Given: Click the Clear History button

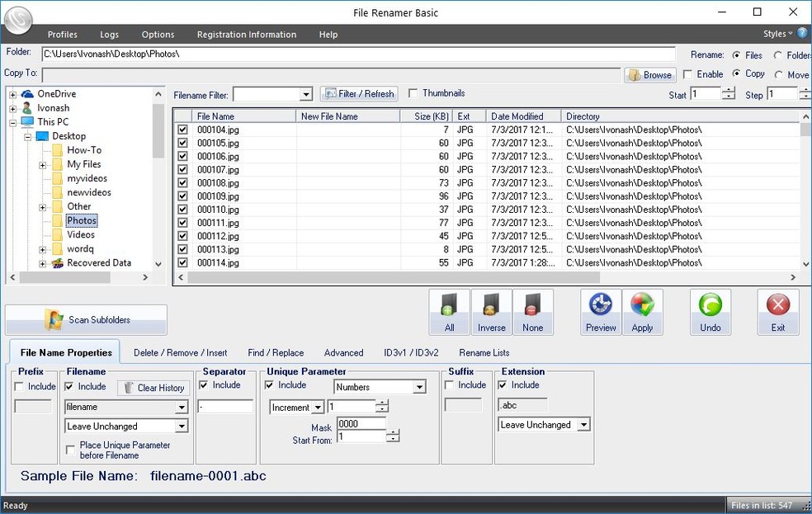Looking at the screenshot, I should (x=153, y=388).
